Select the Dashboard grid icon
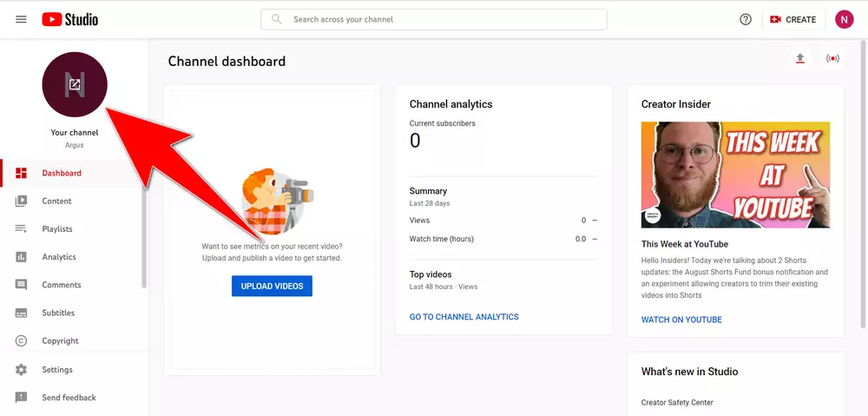Screen dimensions: 868x416 21,173
